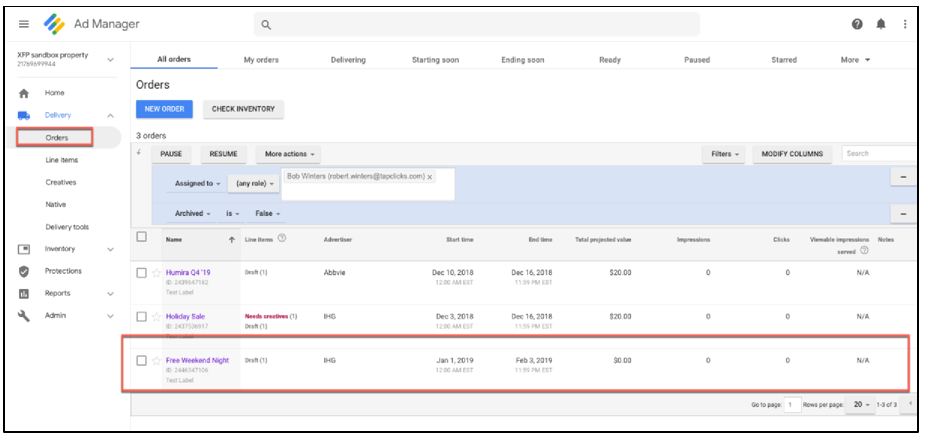Switch to the Delivering tab

pyautogui.click(x=348, y=60)
